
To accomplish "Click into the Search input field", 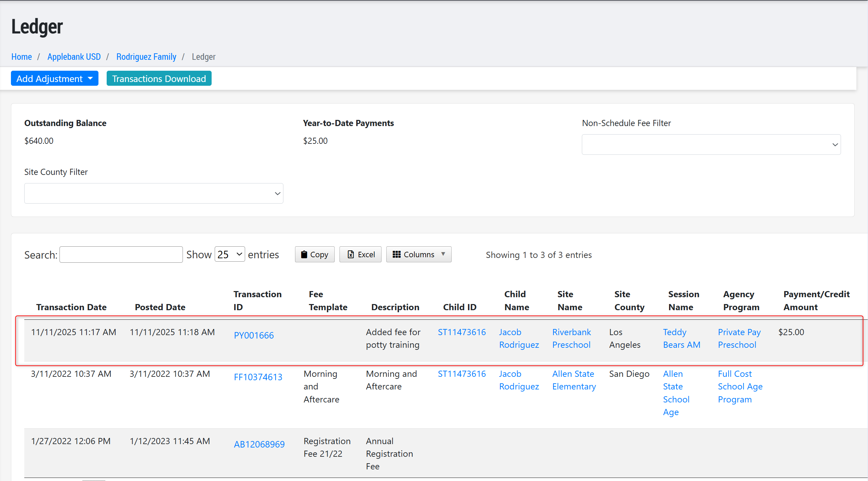I will coord(121,255).
